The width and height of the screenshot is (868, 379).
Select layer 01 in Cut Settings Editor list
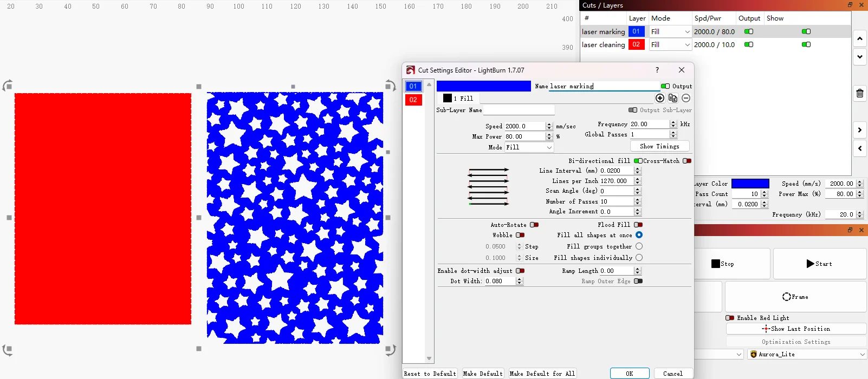click(413, 86)
